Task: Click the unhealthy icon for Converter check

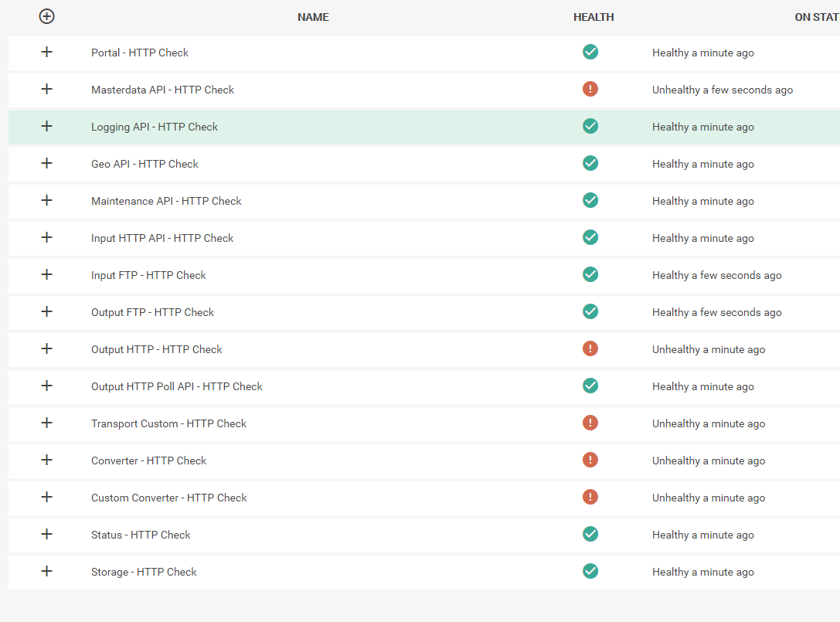Action: pos(590,461)
